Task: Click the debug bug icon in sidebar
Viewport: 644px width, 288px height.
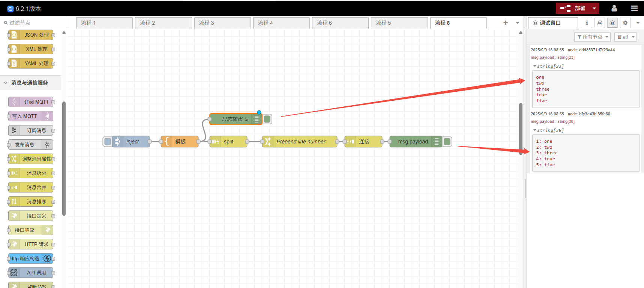Action: click(612, 23)
